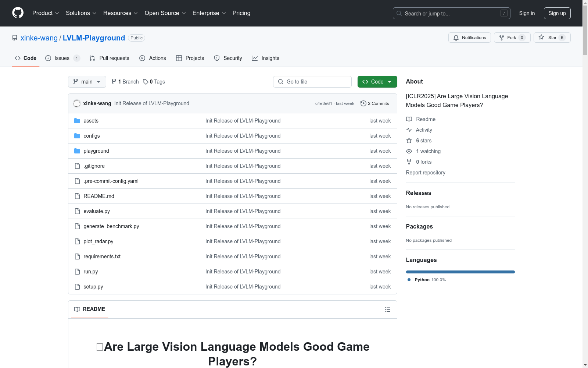Expand the Solutions menu
The width and height of the screenshot is (588, 368).
click(81, 13)
